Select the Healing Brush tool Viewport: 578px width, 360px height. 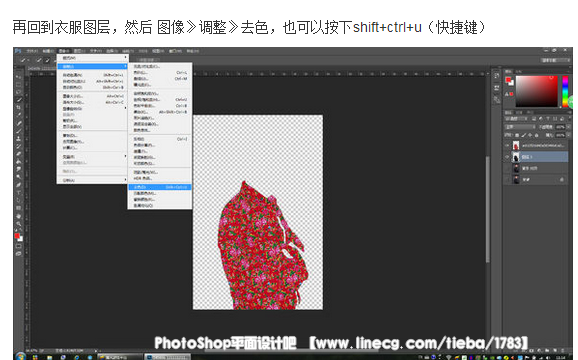pyautogui.click(x=18, y=123)
